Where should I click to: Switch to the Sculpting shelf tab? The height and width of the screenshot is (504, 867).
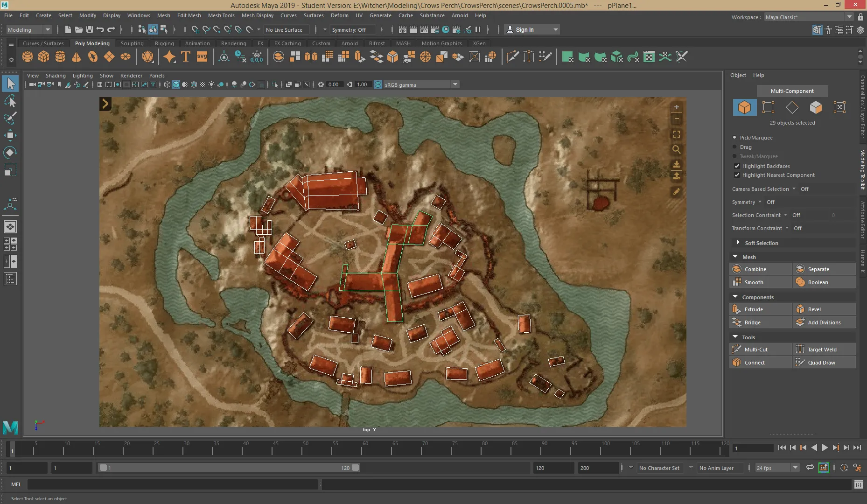click(132, 43)
